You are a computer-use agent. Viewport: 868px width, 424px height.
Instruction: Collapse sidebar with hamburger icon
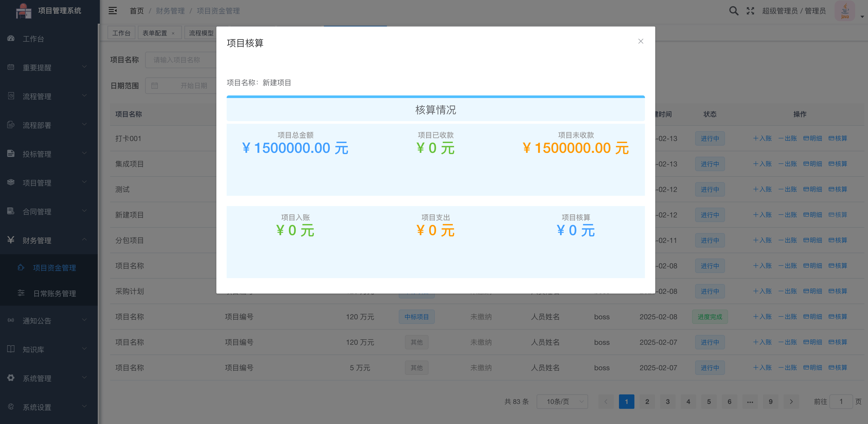pyautogui.click(x=112, y=11)
